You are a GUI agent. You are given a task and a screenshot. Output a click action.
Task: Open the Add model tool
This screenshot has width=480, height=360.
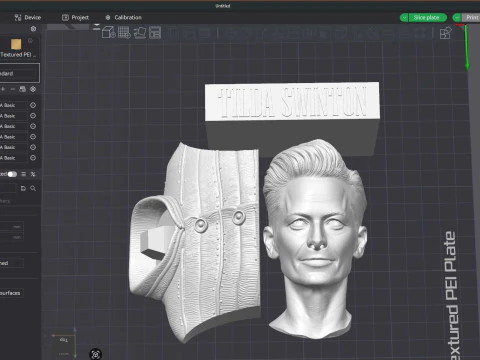click(x=108, y=33)
